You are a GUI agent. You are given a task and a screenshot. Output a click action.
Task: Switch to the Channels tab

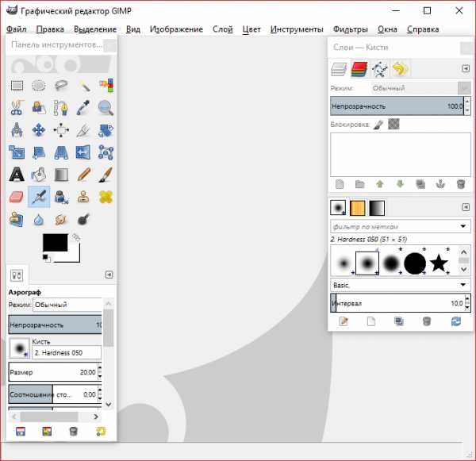point(359,69)
